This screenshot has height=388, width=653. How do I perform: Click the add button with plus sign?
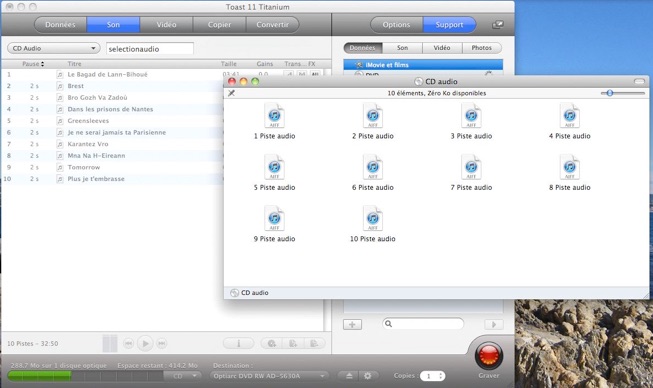click(x=352, y=324)
